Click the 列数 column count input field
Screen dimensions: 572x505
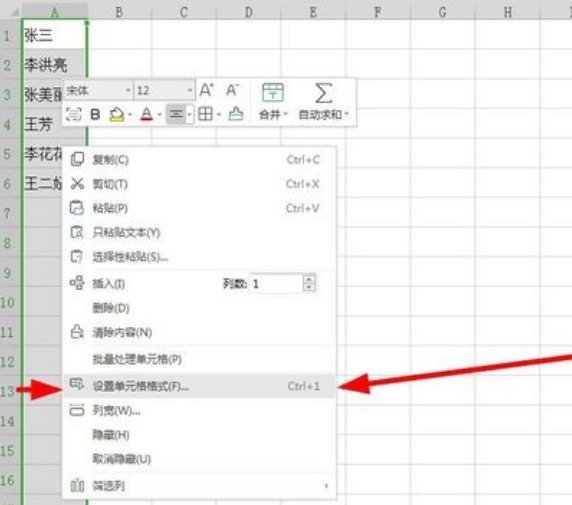[277, 284]
